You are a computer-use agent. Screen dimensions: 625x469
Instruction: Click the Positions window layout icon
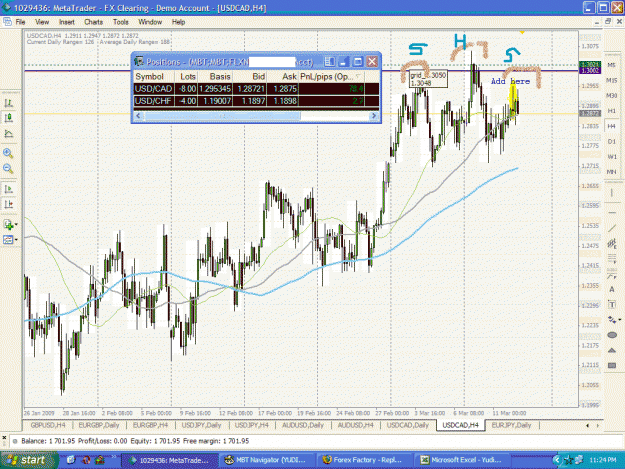pos(330,61)
